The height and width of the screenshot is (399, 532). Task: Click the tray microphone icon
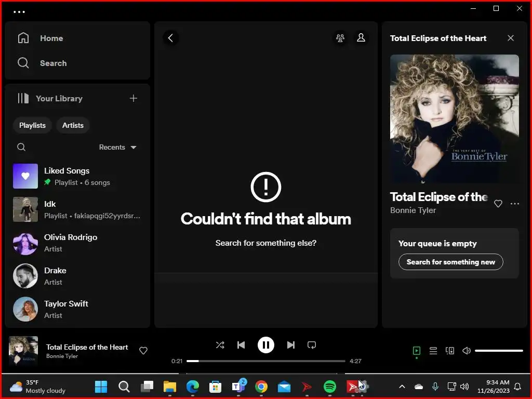(x=435, y=387)
